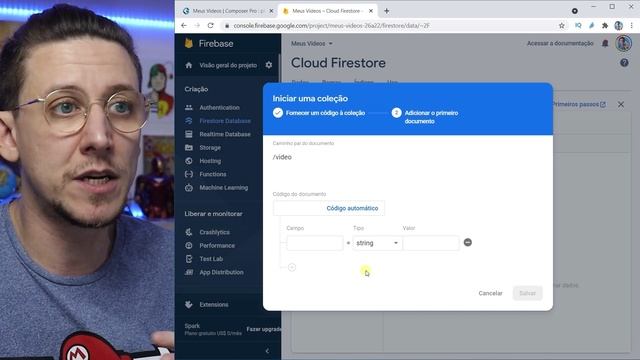Switch to the Meus Videos Composer Pro tab
This screenshot has width=640, height=360.
coord(228,11)
